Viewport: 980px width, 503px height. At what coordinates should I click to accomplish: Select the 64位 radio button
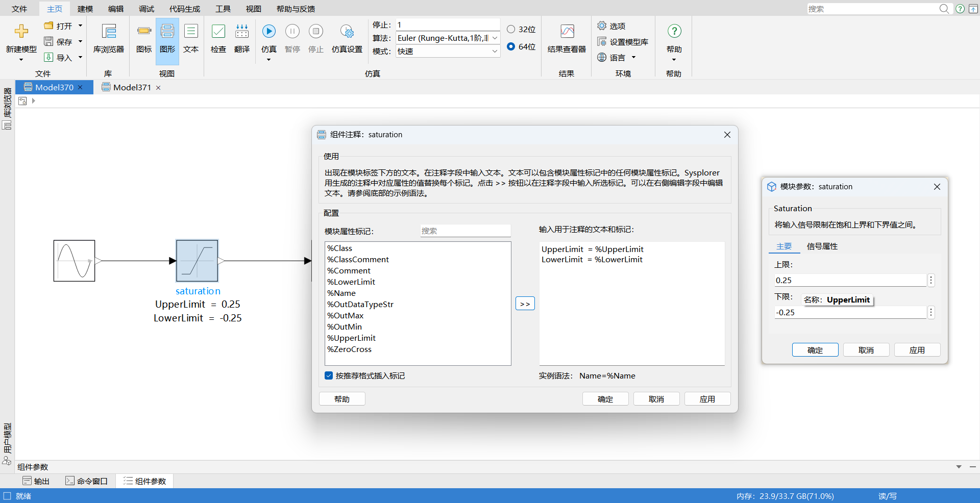(511, 46)
